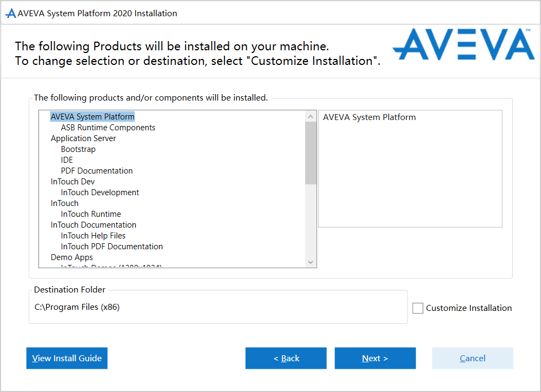Choose Bootstrap in the component list
The height and width of the screenshot is (392, 541).
(78, 149)
